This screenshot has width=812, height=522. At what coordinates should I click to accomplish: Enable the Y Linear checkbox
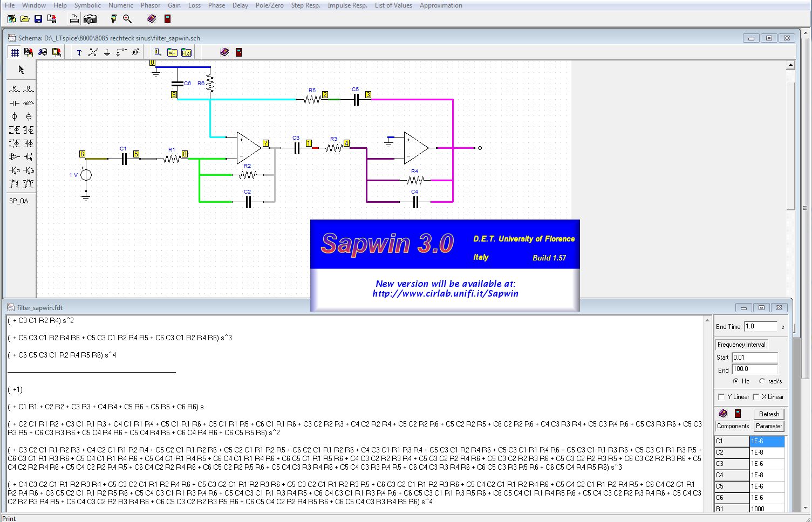click(721, 397)
